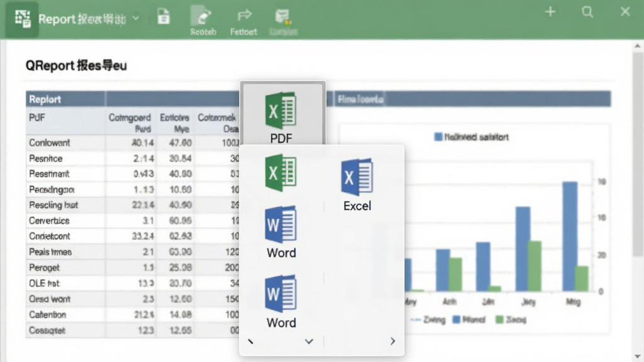Click the blue legend swatch below chart
Screen dimensions: 644x362
pyautogui.click(x=456, y=319)
